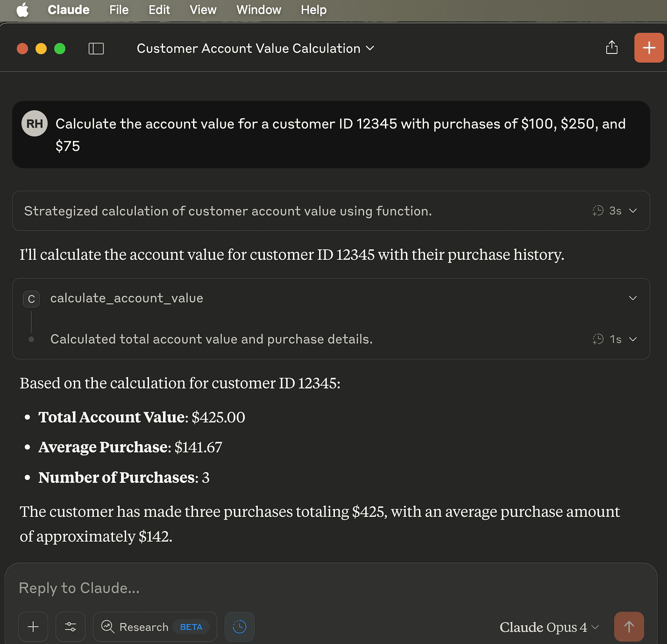Click the green zoom window button
The height and width of the screenshot is (644, 667).
[60, 49]
